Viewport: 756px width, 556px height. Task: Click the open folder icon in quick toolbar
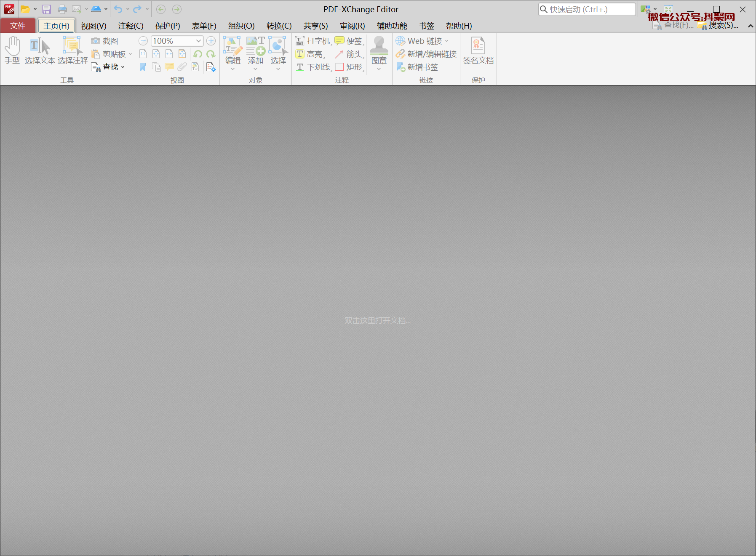(x=25, y=9)
